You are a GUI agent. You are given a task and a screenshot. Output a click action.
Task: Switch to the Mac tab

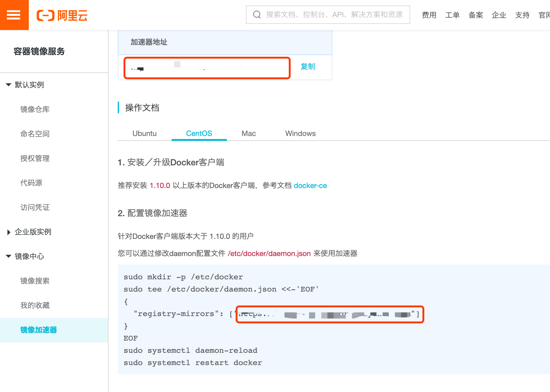pyautogui.click(x=248, y=133)
